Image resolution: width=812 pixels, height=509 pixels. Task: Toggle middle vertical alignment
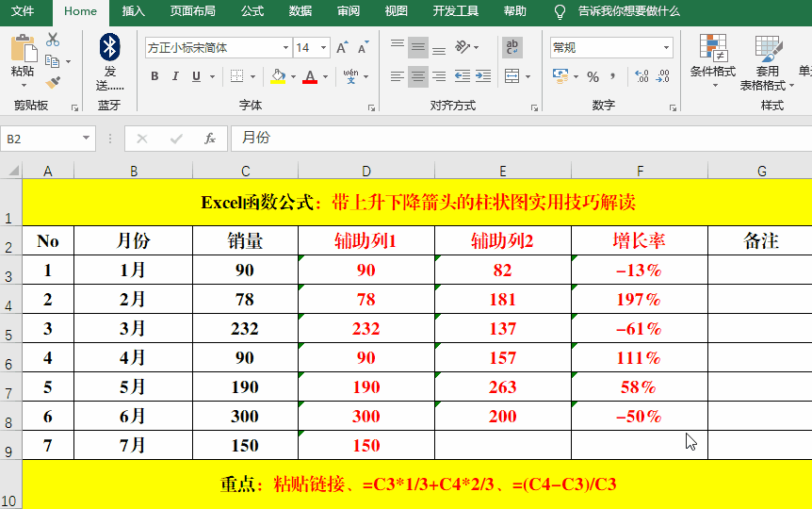(418, 47)
